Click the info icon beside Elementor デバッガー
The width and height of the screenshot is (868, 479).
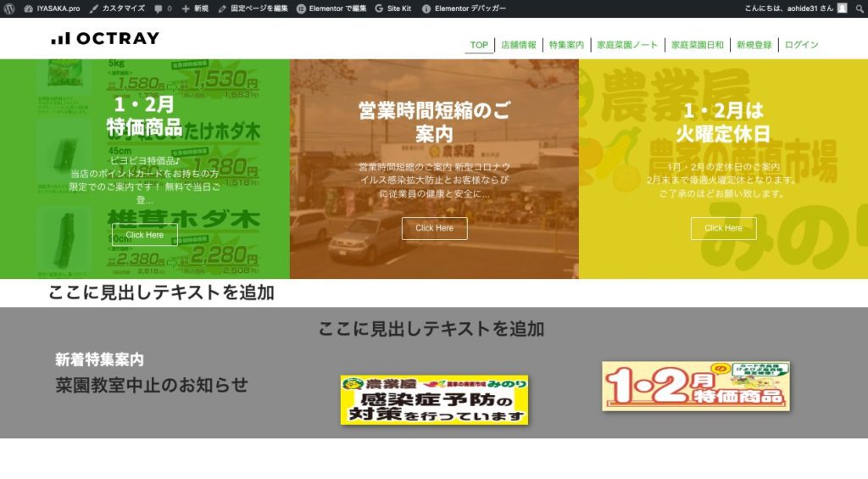tap(426, 8)
